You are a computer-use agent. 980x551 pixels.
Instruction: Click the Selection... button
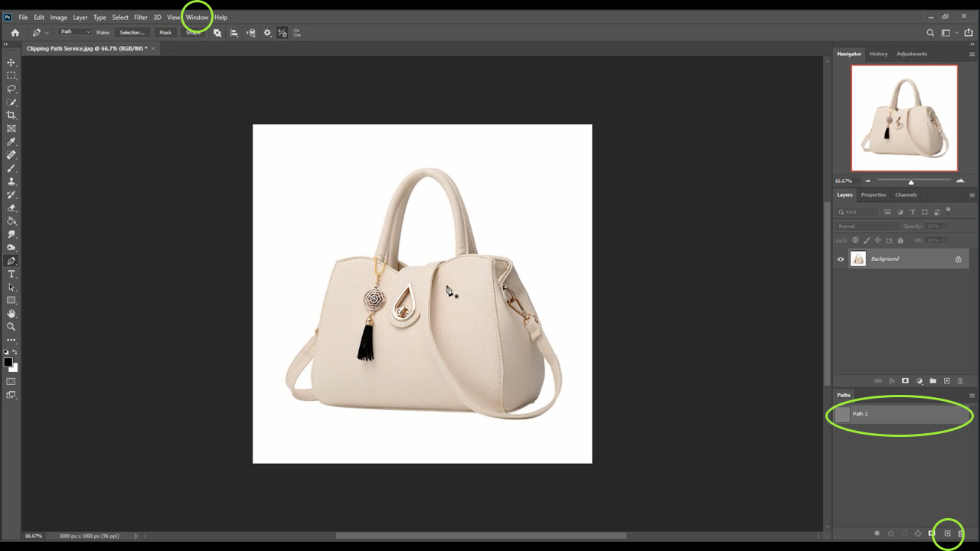coord(132,32)
